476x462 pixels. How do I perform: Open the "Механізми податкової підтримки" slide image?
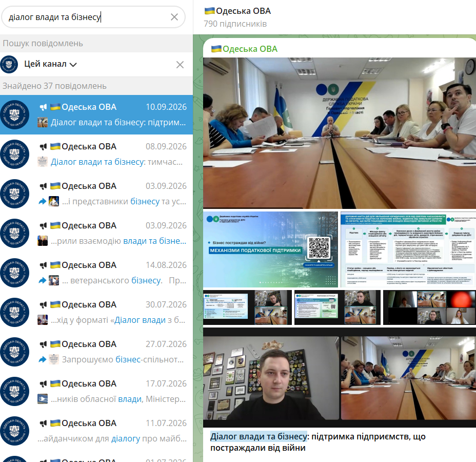pos(270,249)
